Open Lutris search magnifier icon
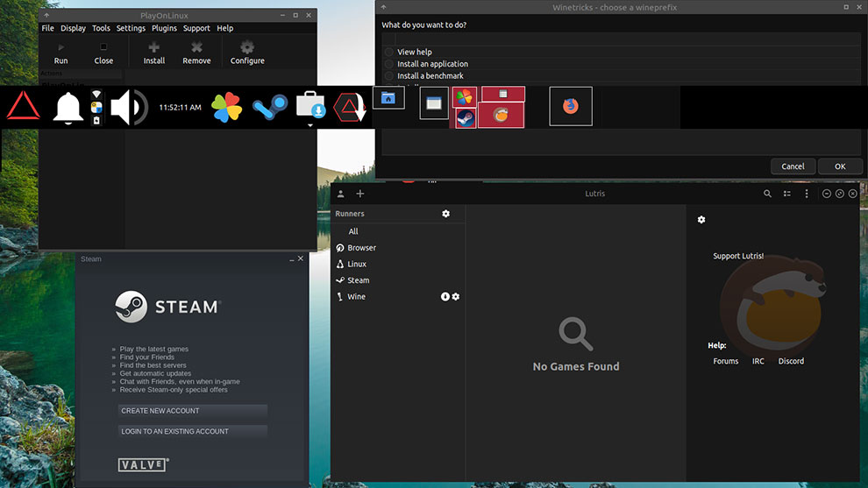 [x=767, y=194]
